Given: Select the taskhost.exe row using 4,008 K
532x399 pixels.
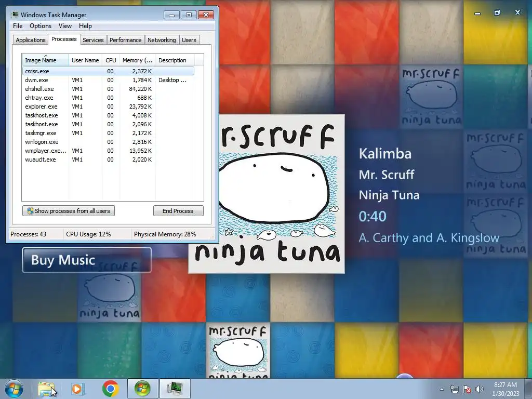Looking at the screenshot, I should [108, 115].
